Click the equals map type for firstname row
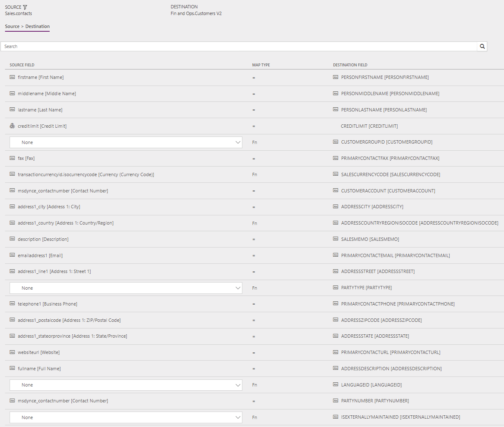504x427 pixels. tap(254, 78)
